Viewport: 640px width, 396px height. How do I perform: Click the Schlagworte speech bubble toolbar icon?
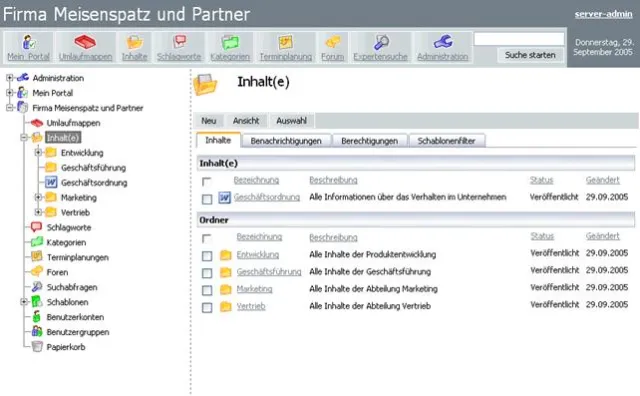pyautogui.click(x=179, y=42)
